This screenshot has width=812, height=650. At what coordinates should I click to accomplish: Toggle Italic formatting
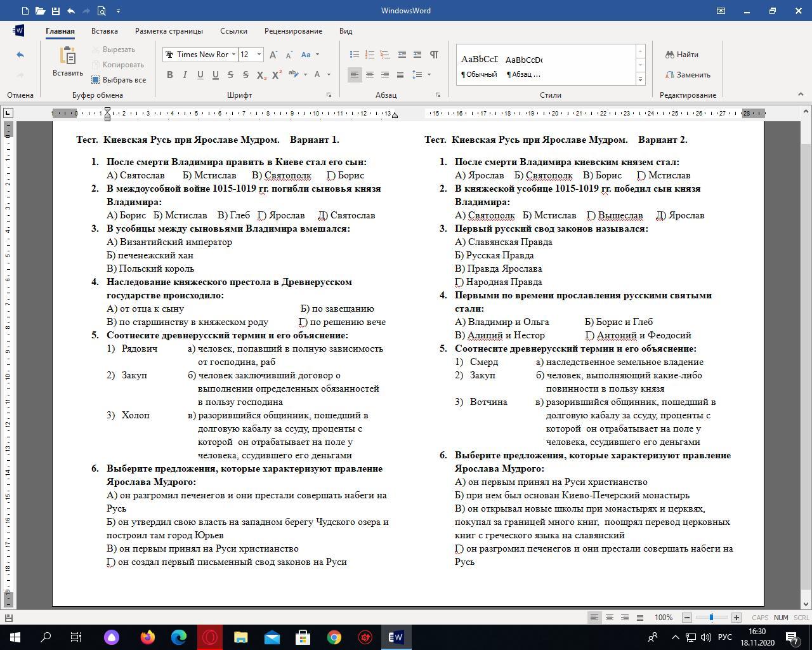(x=185, y=75)
